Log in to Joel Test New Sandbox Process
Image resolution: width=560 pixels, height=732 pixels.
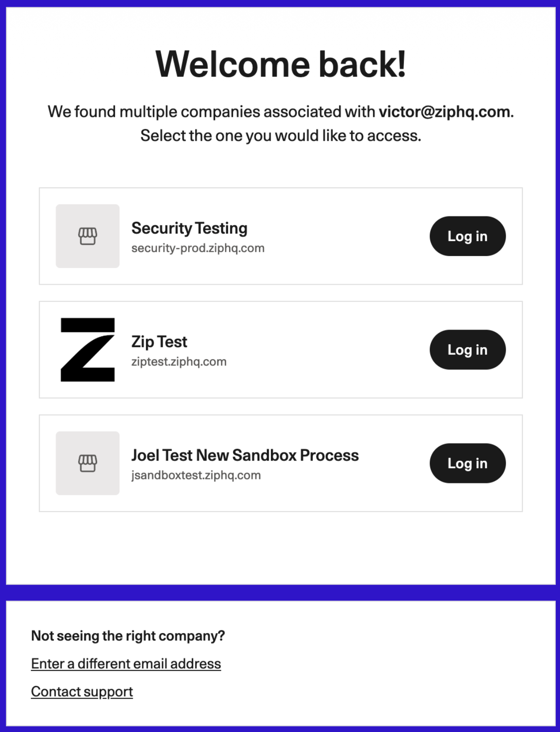pos(467,463)
